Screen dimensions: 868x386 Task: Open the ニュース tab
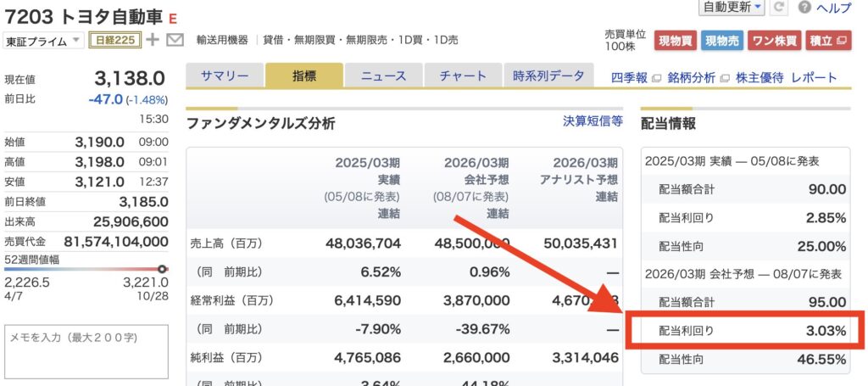pos(383,76)
